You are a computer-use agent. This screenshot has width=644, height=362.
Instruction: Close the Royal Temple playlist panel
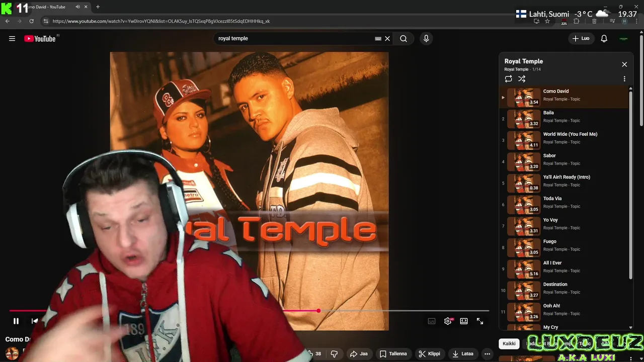(624, 64)
